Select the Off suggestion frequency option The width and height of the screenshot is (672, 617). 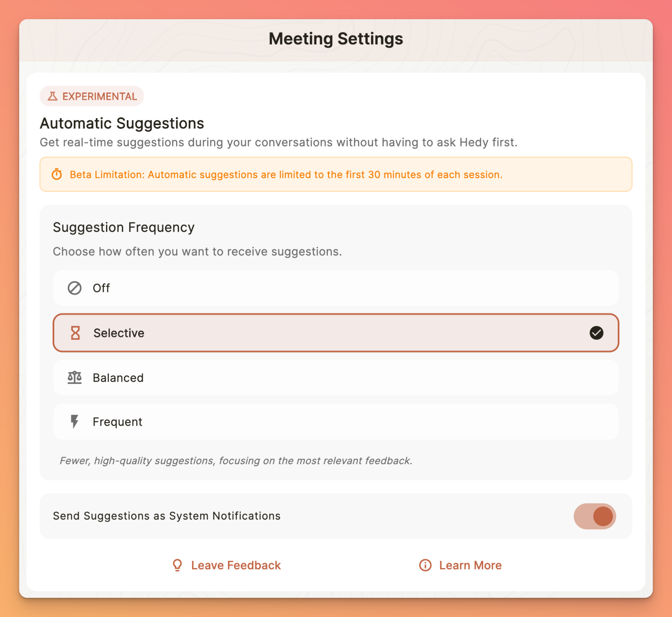336,288
